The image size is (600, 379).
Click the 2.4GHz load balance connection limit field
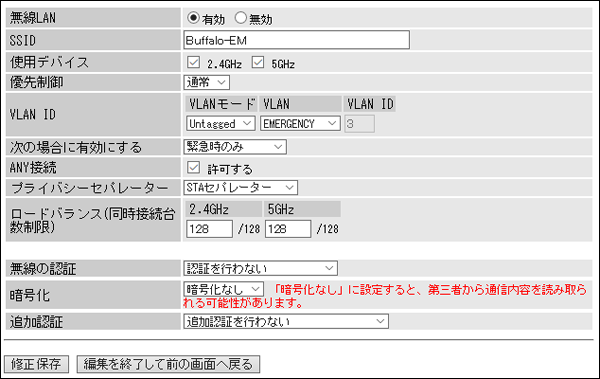tap(209, 229)
